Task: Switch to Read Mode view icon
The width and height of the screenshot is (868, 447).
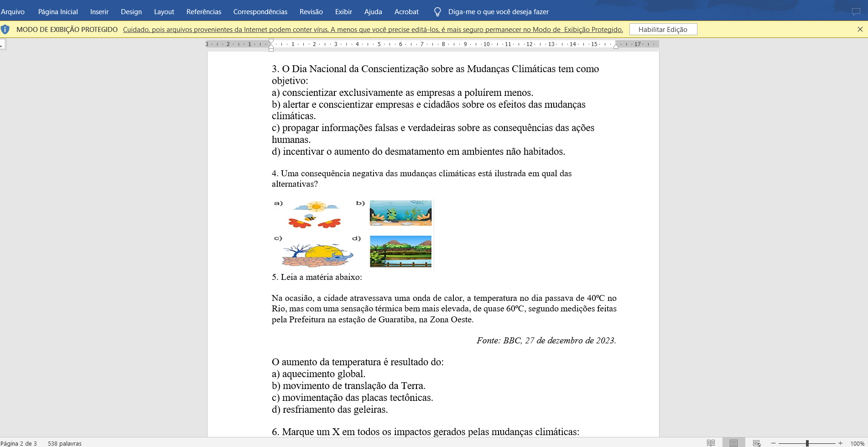Action: (x=711, y=443)
